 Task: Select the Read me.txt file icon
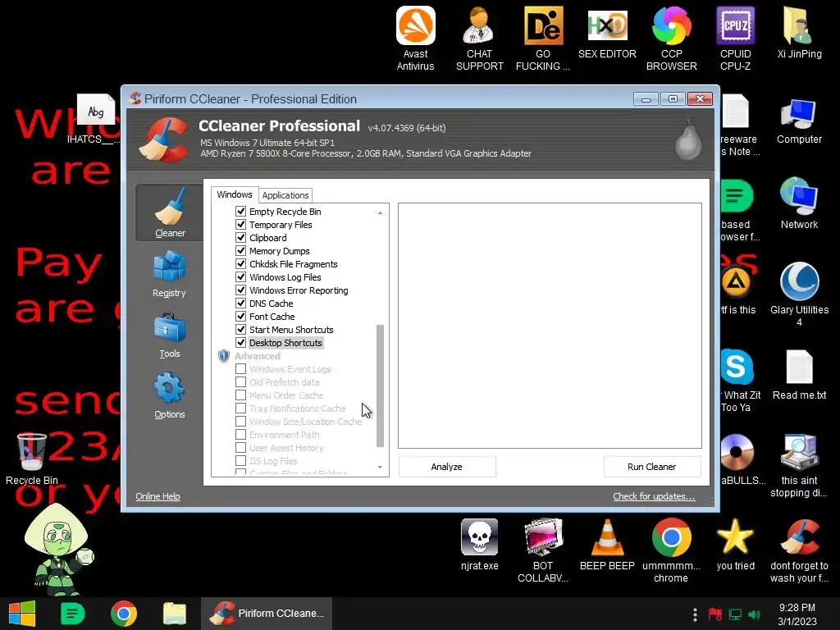[x=799, y=375]
